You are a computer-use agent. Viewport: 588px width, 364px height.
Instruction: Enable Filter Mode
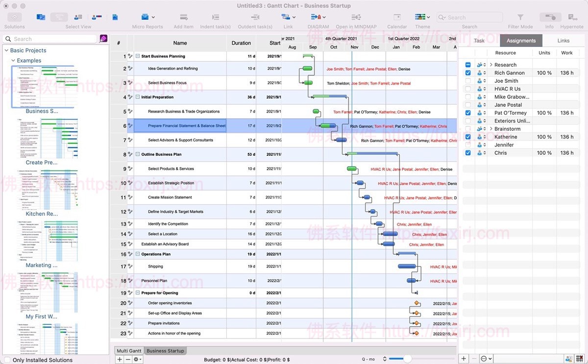pyautogui.click(x=520, y=16)
